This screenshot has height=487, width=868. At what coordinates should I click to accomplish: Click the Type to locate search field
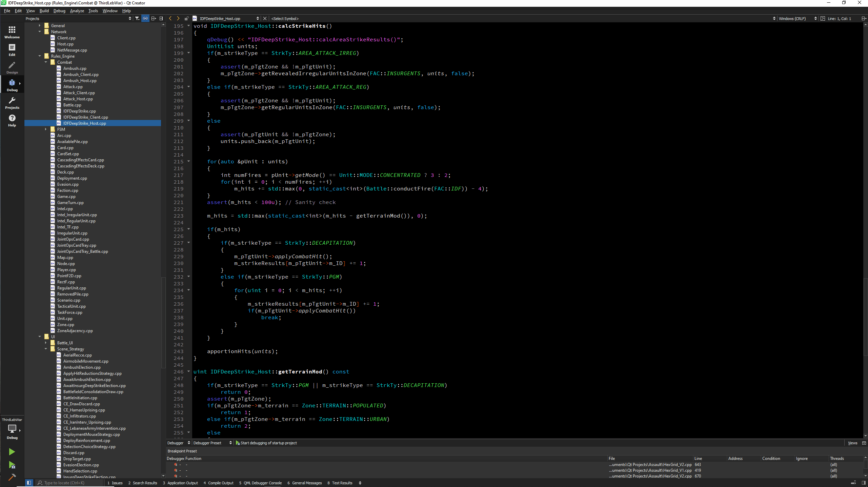tap(70, 483)
